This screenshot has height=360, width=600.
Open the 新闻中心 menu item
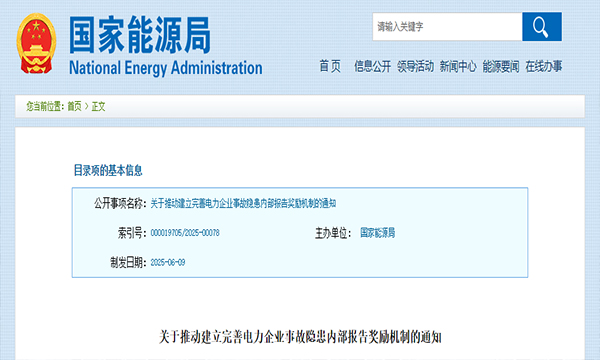[458, 66]
